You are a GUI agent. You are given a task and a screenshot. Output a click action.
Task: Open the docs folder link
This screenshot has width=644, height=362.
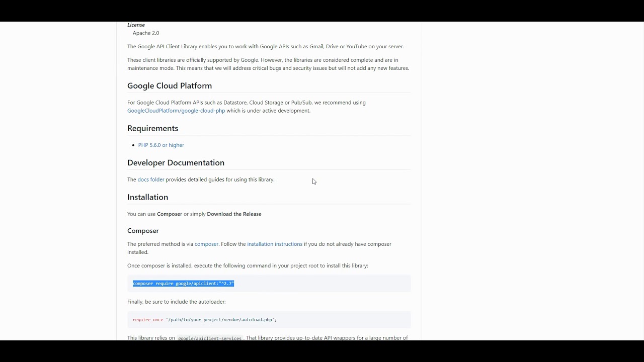click(151, 179)
